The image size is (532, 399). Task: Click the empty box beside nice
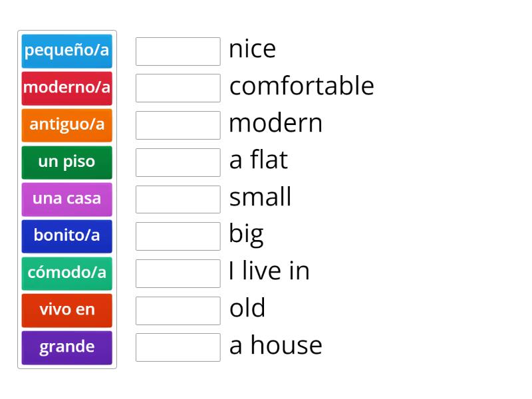click(178, 51)
